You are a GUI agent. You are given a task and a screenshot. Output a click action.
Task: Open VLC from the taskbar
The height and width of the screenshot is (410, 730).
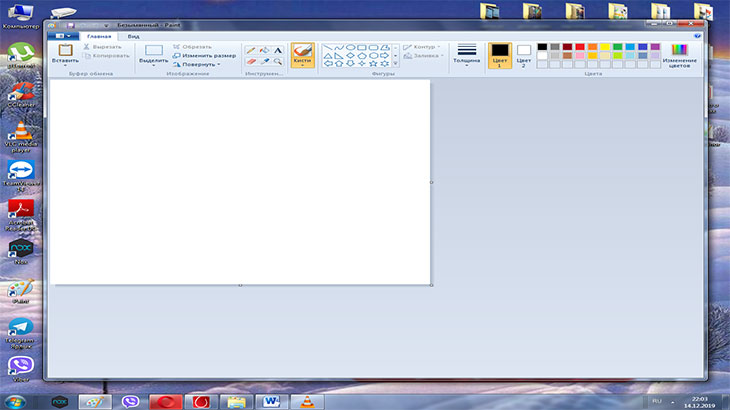tap(306, 400)
